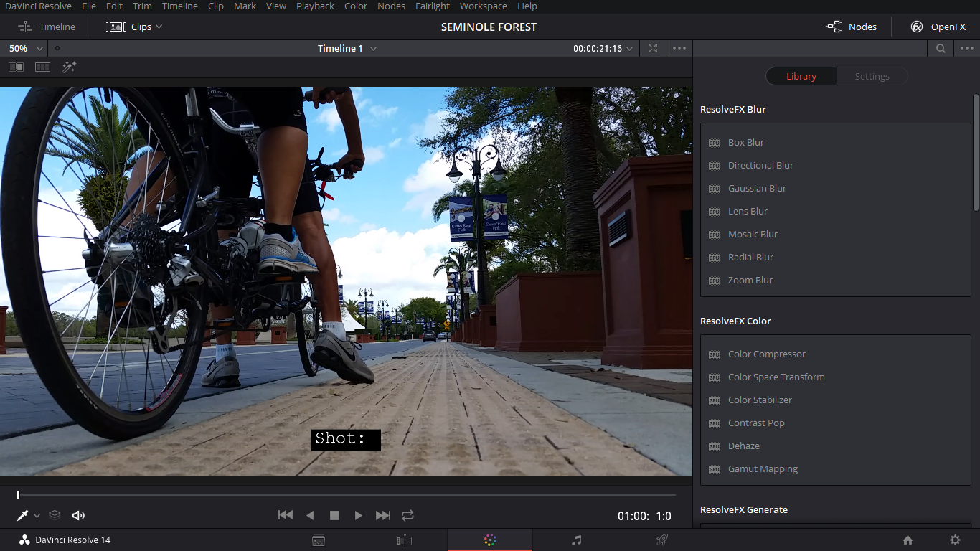Click the ResolveFX Generate category heading
Viewport: 980px width, 551px height.
pos(744,509)
